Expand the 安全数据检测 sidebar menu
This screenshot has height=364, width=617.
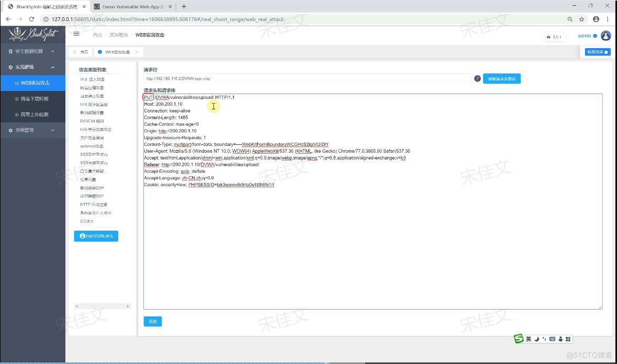pos(32,51)
